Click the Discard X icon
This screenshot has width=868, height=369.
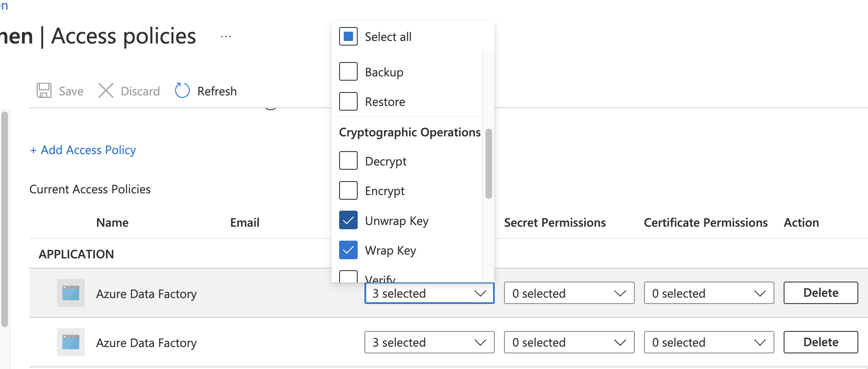tap(105, 90)
